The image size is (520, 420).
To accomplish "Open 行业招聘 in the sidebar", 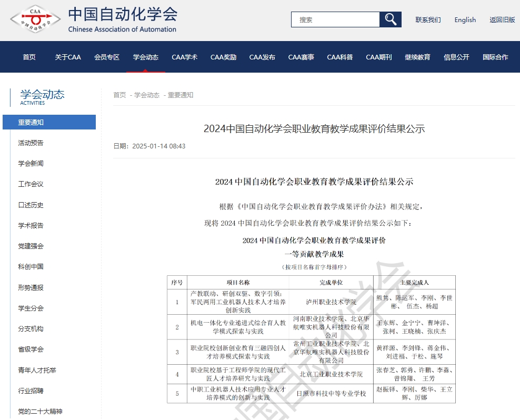I will (x=31, y=391).
